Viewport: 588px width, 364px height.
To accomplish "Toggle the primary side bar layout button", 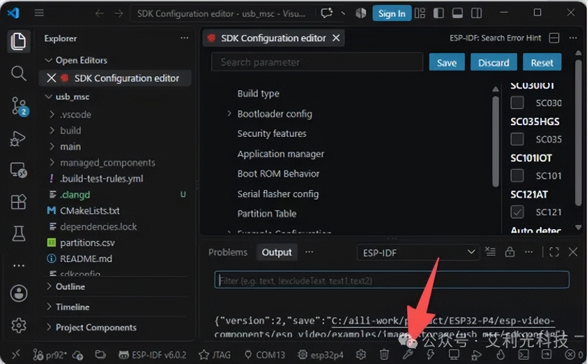I will click(x=438, y=13).
